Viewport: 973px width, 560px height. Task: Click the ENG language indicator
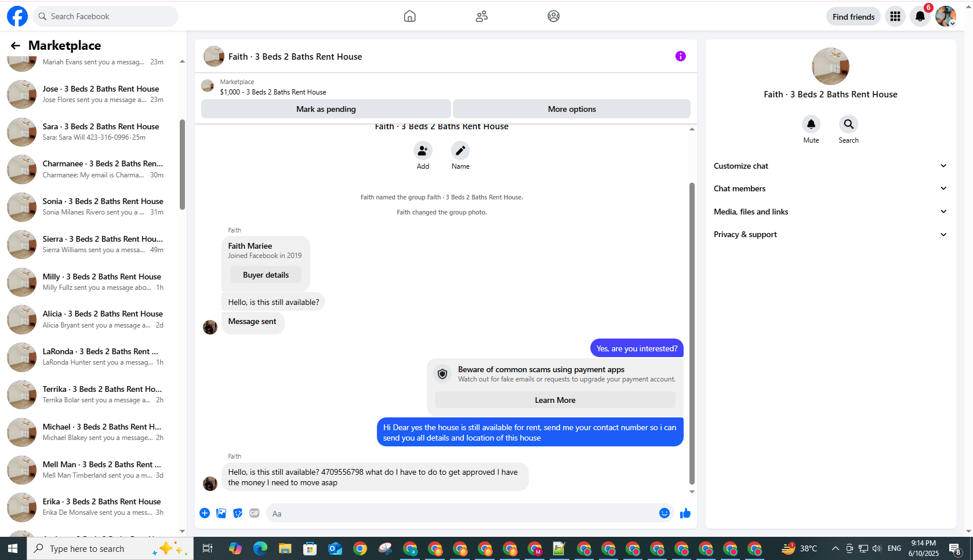(x=894, y=548)
